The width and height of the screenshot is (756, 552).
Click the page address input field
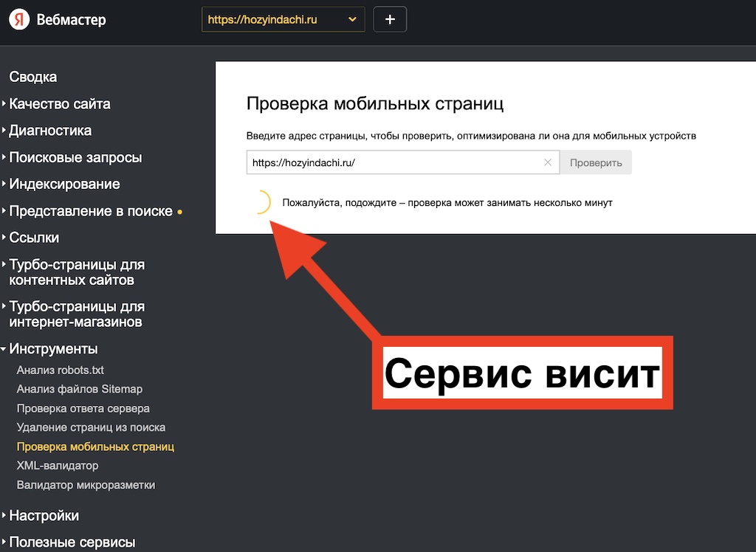click(402, 162)
